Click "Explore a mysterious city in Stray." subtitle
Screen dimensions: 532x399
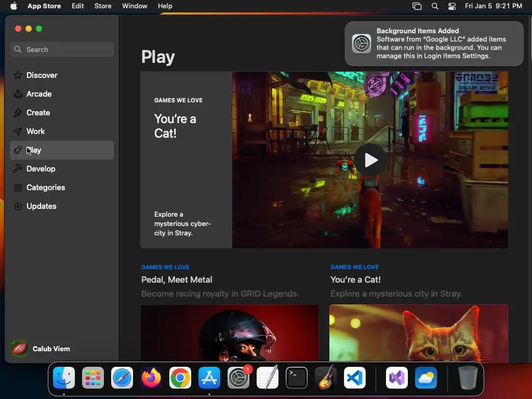(396, 294)
